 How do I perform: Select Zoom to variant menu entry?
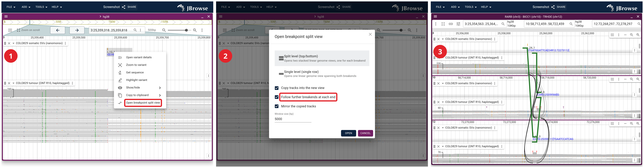(140, 65)
